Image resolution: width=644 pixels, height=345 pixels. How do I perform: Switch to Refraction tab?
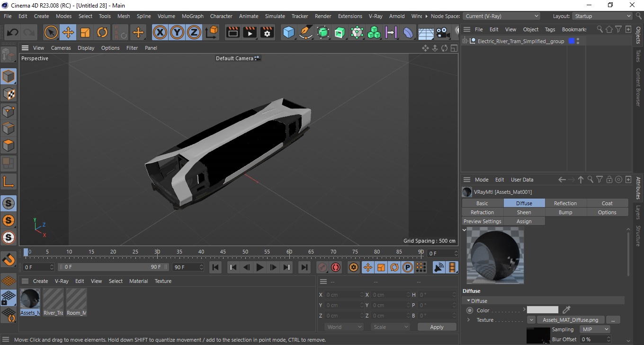(482, 212)
